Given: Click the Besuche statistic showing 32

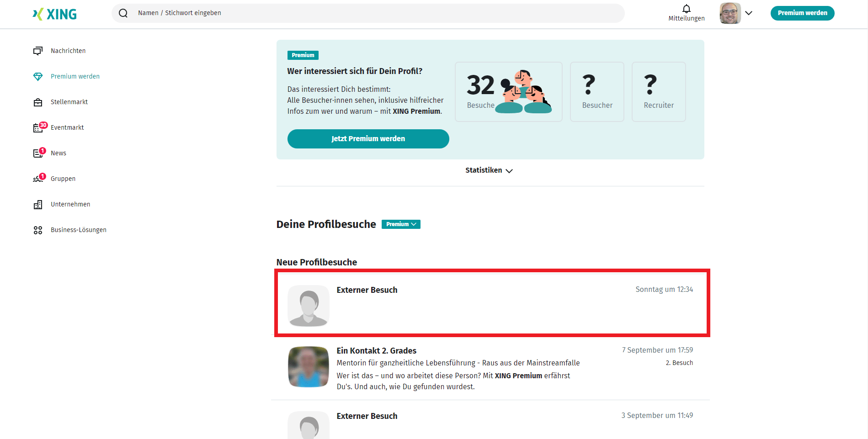Looking at the screenshot, I should (x=508, y=91).
